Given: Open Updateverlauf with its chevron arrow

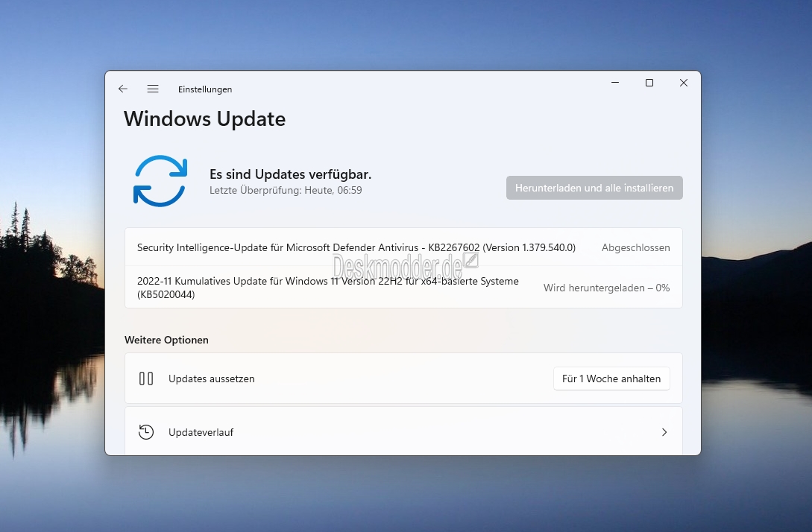Looking at the screenshot, I should pos(664,432).
